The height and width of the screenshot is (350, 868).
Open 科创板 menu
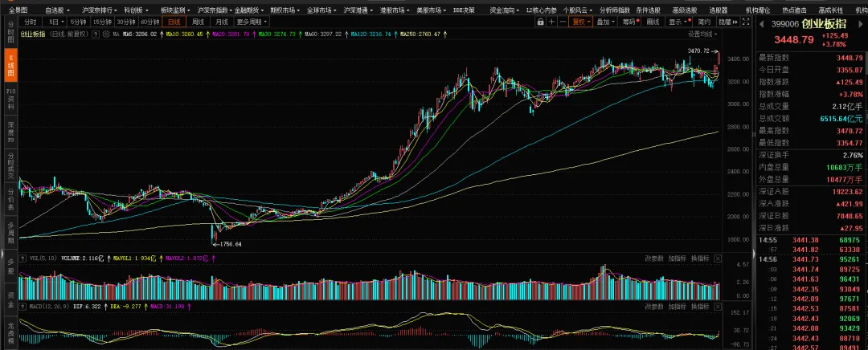point(136,10)
